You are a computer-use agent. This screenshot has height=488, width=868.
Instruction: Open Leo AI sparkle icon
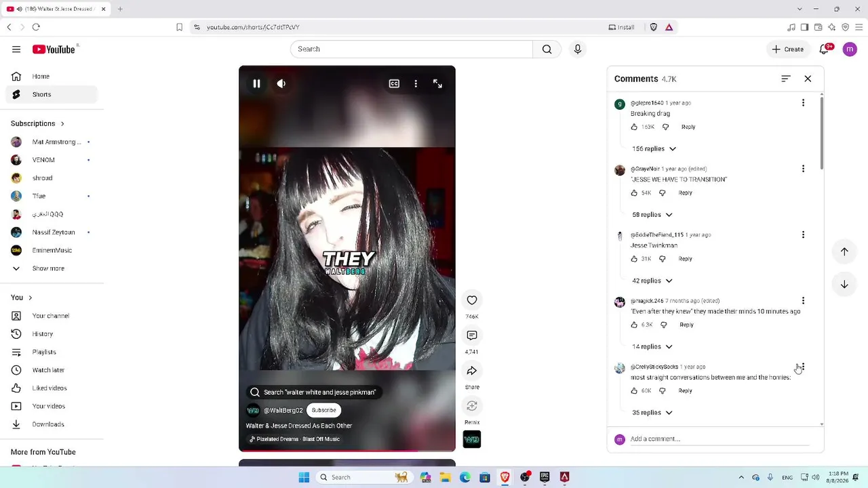[x=831, y=27]
